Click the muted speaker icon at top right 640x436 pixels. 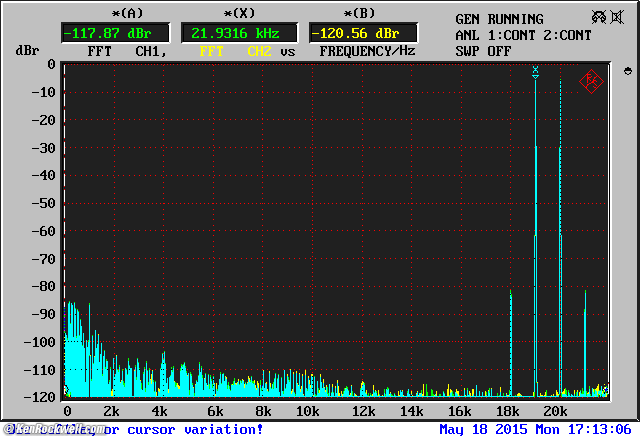pos(601,18)
